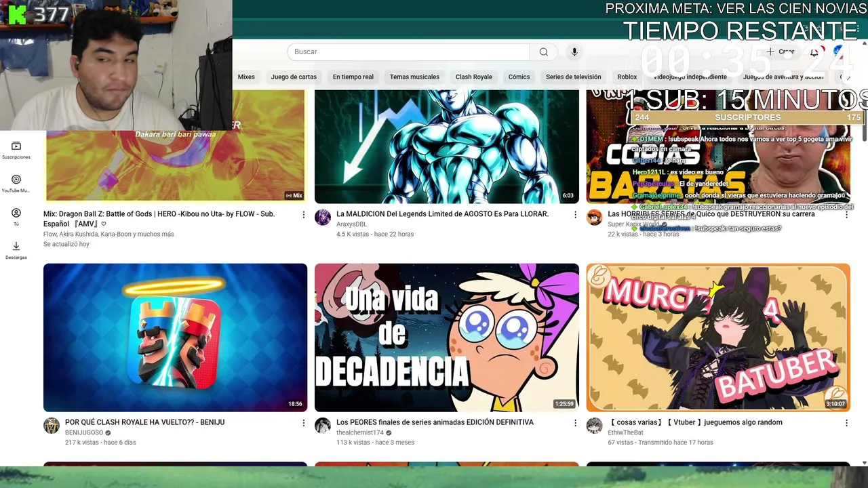Image resolution: width=868 pixels, height=488 pixels.
Task: Open the Super Kanix World channel avatar
Action: coord(595,218)
